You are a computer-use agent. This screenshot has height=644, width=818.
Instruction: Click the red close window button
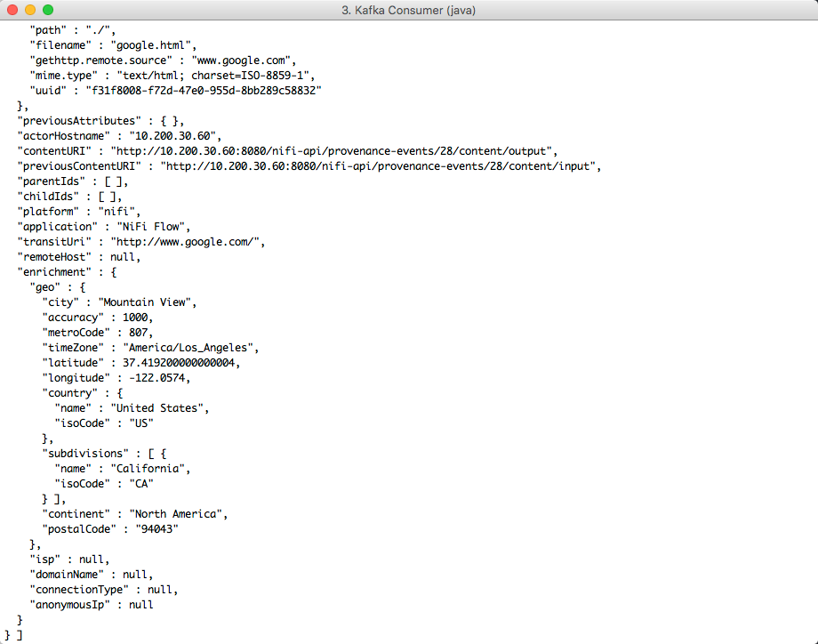click(14, 10)
